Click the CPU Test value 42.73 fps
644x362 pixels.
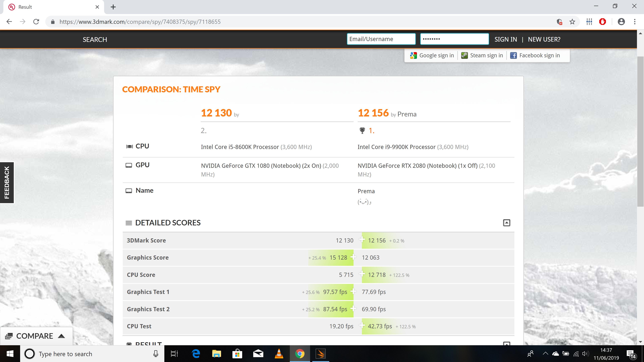[380, 326]
